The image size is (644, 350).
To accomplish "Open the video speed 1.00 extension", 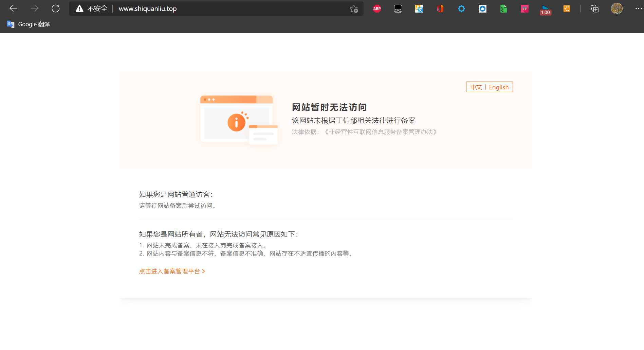I will 546,10.
